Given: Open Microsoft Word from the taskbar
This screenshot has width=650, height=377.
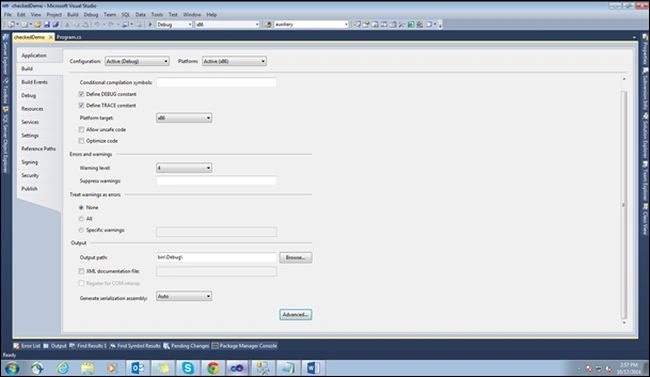Looking at the screenshot, I should coord(313,368).
